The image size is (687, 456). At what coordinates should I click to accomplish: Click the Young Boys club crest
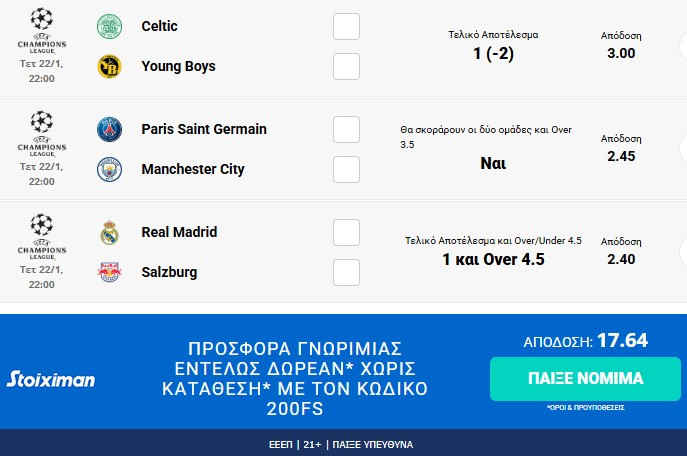[108, 67]
